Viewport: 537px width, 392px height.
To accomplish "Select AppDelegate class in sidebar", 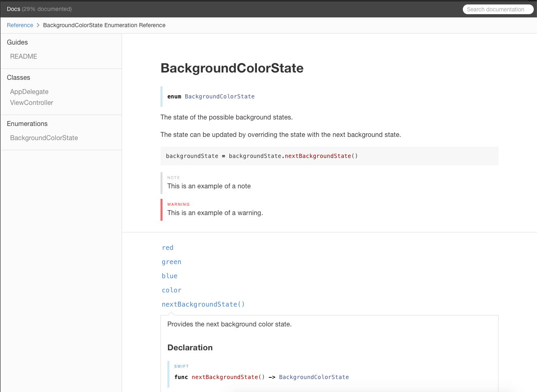I will (29, 92).
